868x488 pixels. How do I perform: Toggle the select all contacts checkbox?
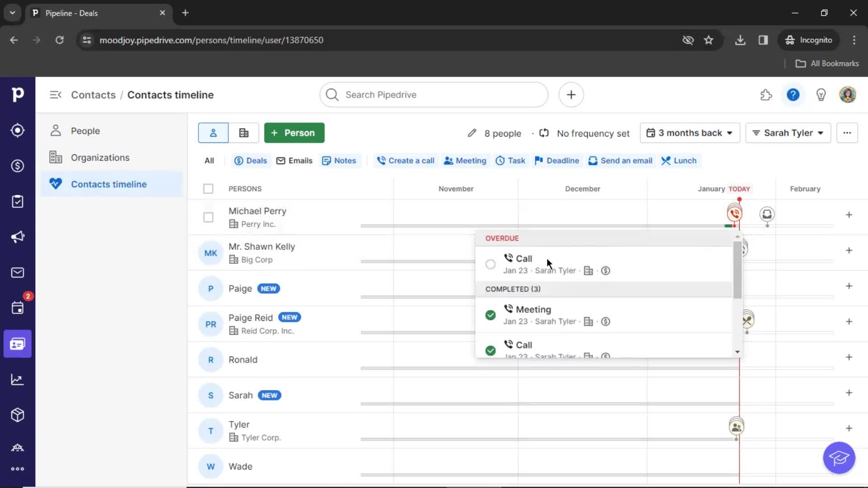(x=208, y=188)
